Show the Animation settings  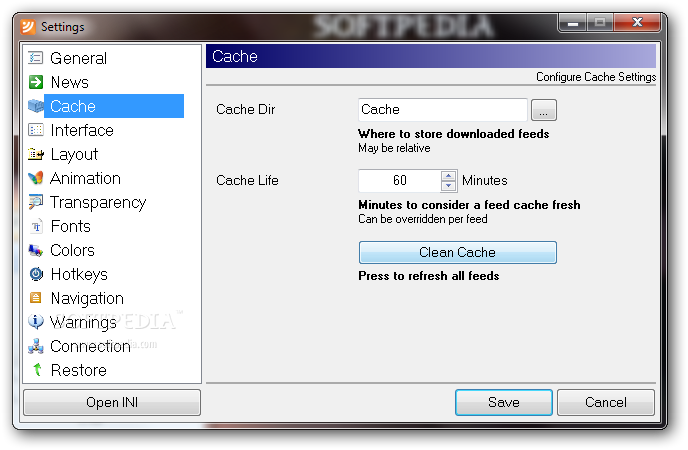click(85, 178)
